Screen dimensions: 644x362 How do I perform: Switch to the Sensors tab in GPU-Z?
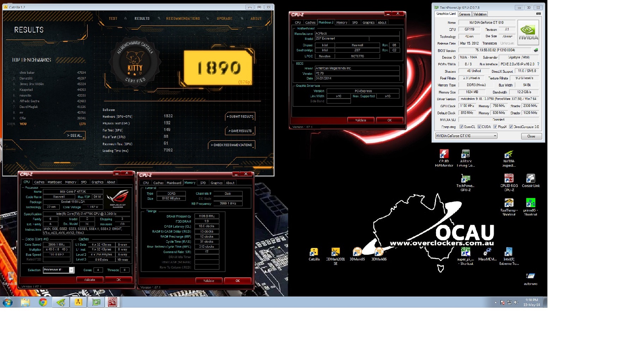464,14
